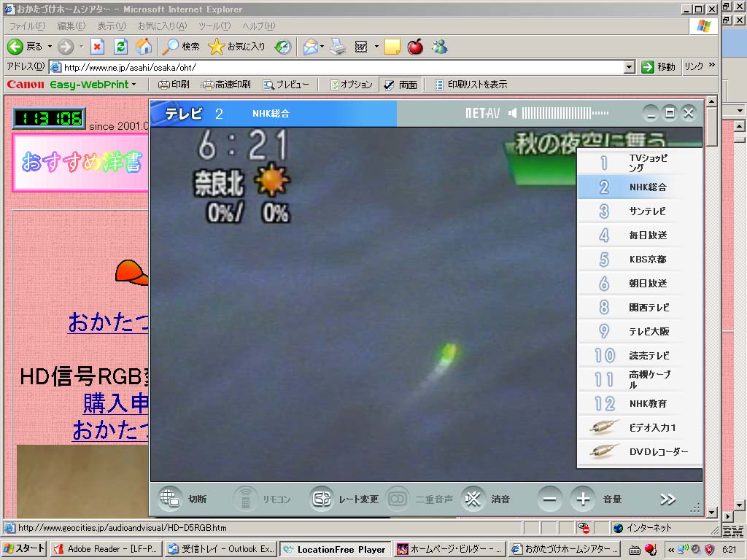747x560 pixels.
Task: Open お気に入り(A) menu
Action: coord(162,26)
